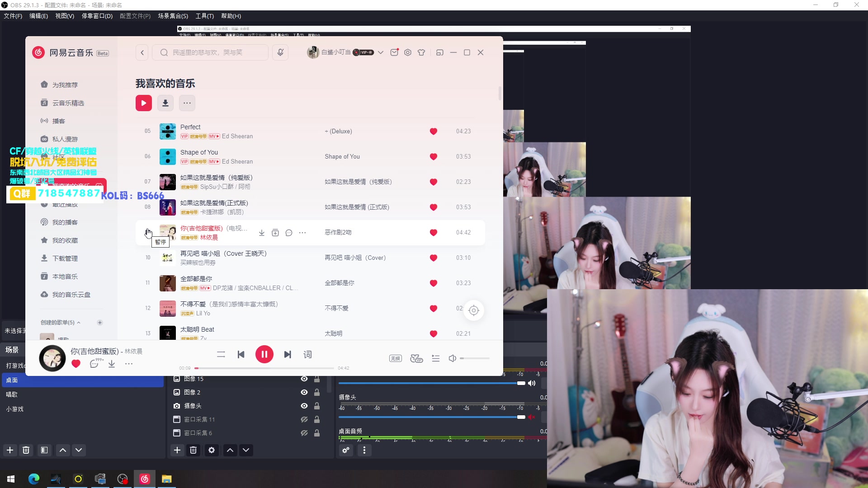Add 你(吉他甜蜜版) to a playlist

(275, 233)
